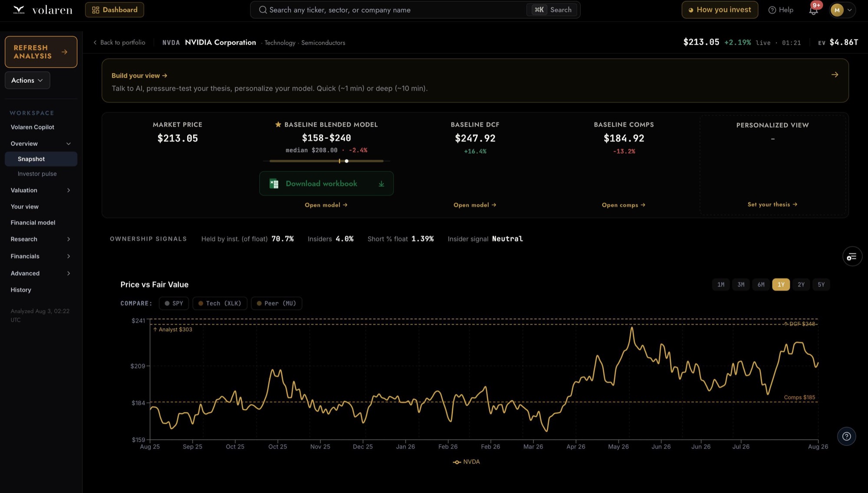This screenshot has width=868, height=493.
Task: Click the DCF $248 line label
Action: [799, 324]
